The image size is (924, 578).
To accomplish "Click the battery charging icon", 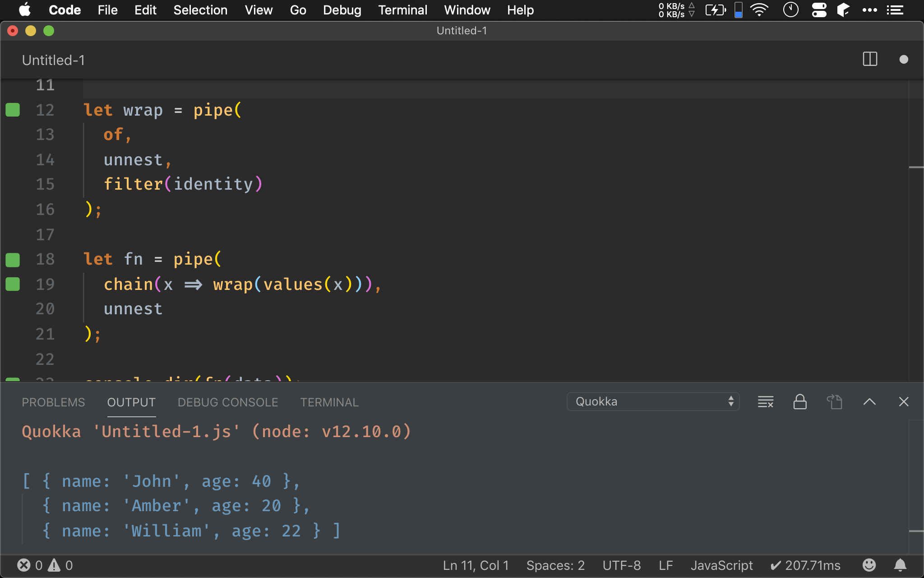I will click(716, 10).
